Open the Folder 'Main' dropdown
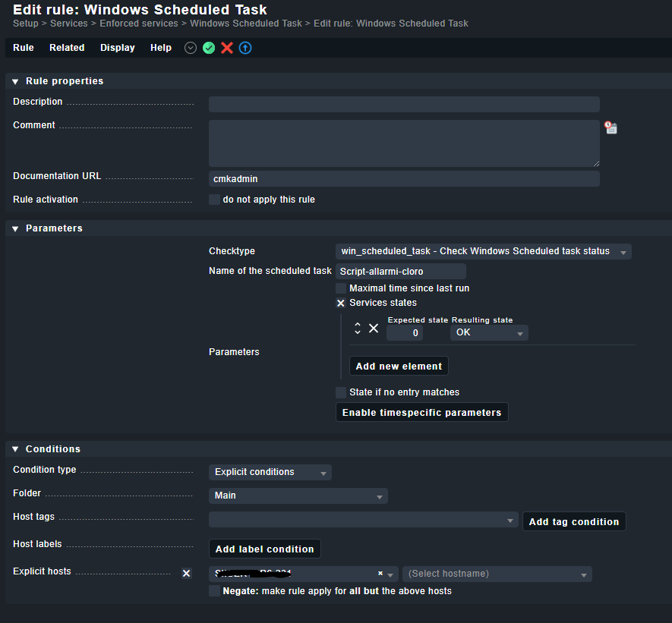 click(298, 496)
